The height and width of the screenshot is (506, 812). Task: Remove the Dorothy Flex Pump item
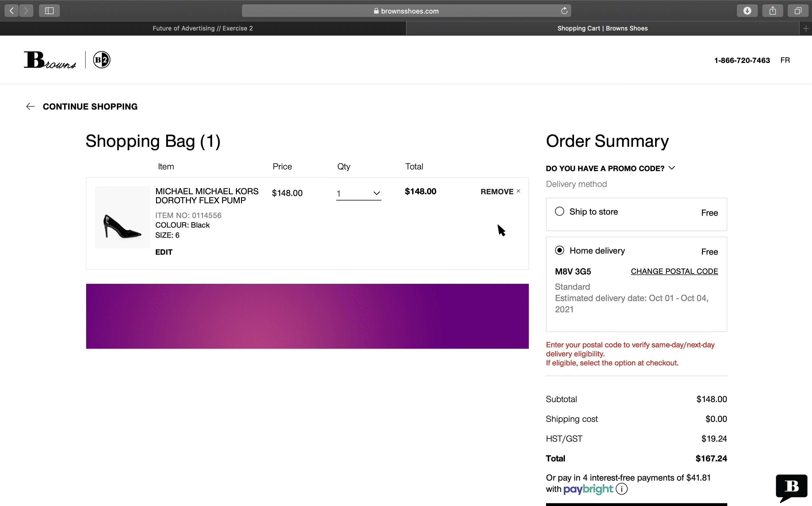(500, 191)
